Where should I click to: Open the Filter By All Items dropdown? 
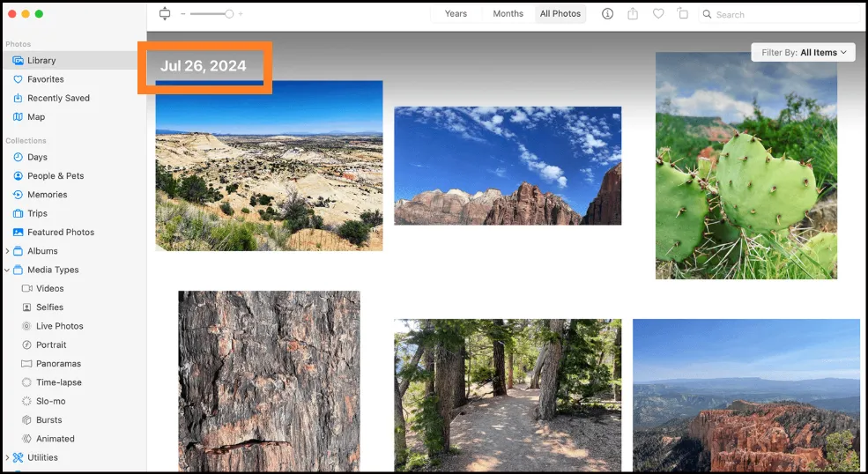point(804,53)
